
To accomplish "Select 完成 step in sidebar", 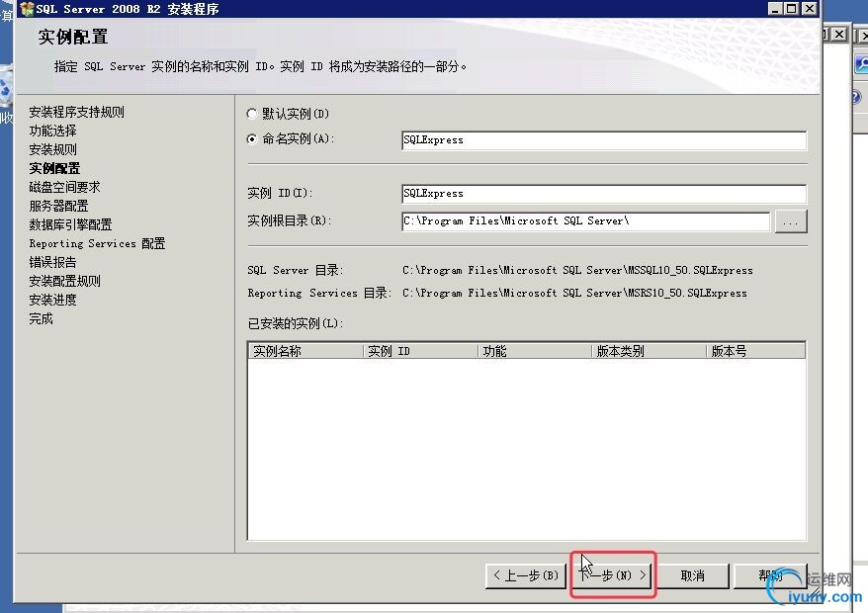I will tap(41, 319).
